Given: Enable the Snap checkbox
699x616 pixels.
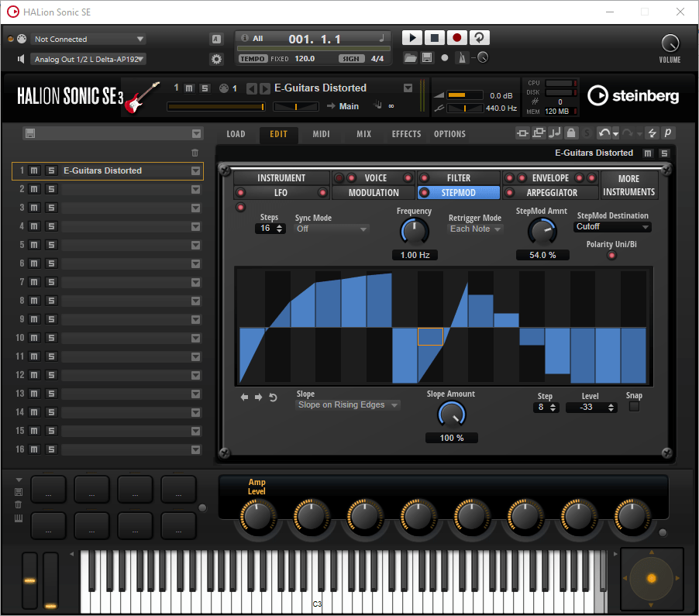Looking at the screenshot, I should coord(633,407).
